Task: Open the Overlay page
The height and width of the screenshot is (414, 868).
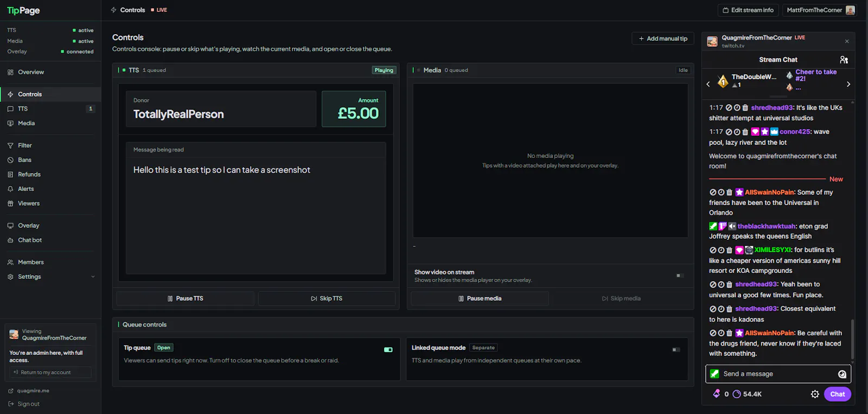Action: (x=50, y=226)
